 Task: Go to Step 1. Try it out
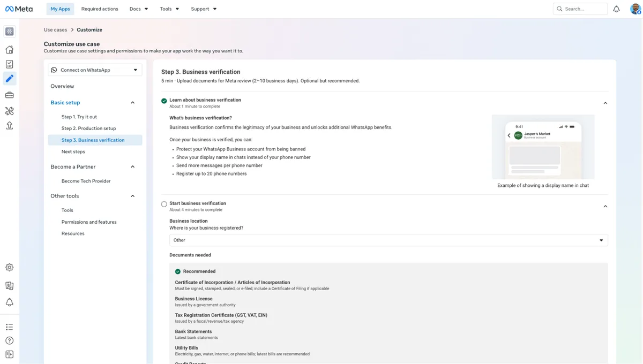(79, 117)
